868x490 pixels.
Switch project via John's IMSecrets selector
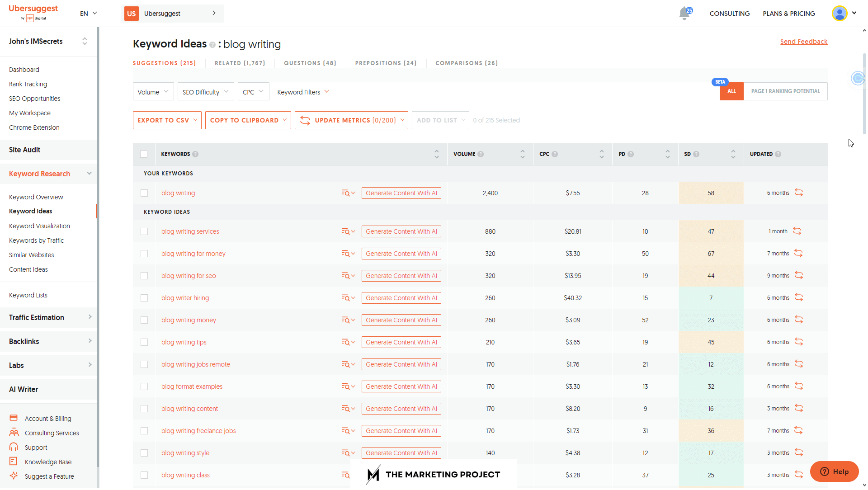click(x=48, y=42)
